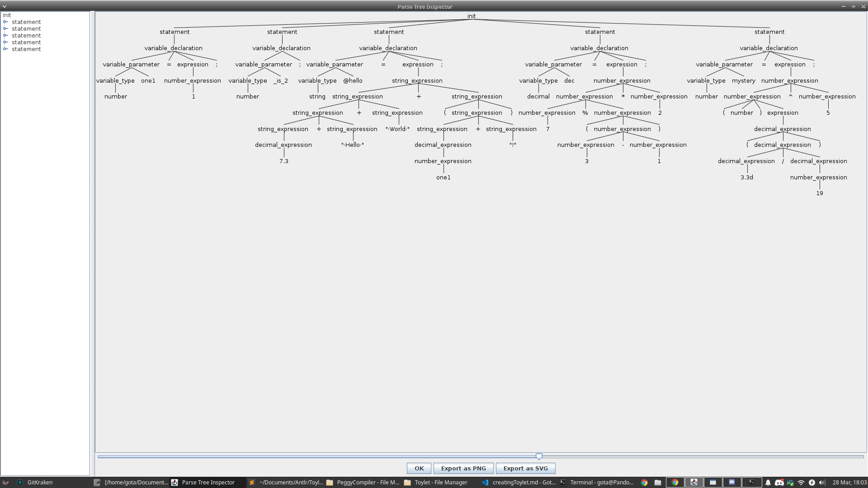
Task: Click the % operator node
Action: [x=585, y=113]
